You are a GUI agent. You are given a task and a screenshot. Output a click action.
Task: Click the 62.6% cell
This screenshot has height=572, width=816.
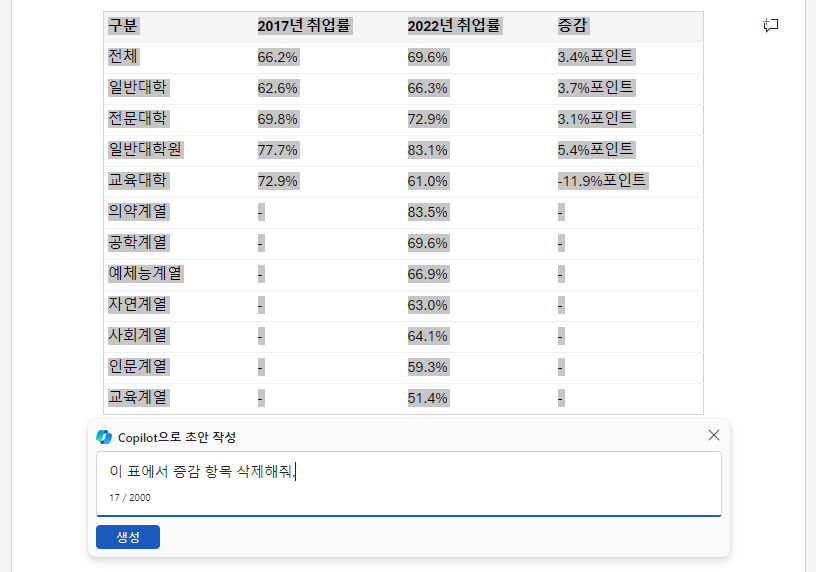click(278, 88)
